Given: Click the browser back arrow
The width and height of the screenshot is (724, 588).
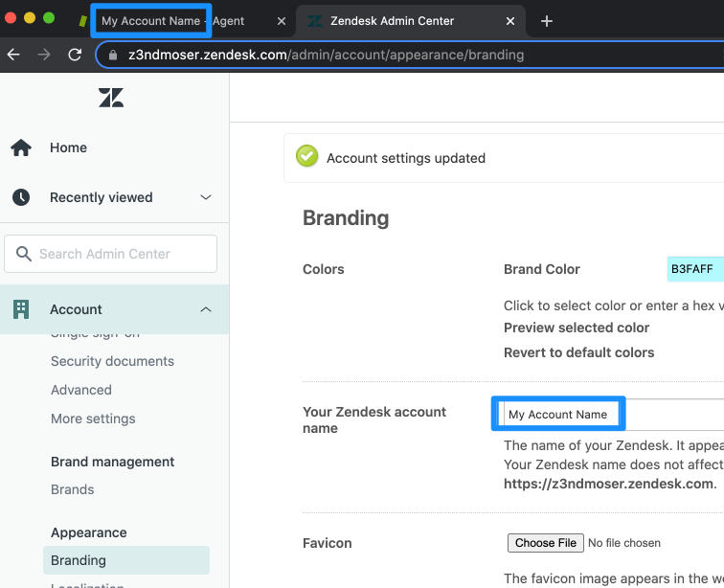Looking at the screenshot, I should tap(13, 55).
